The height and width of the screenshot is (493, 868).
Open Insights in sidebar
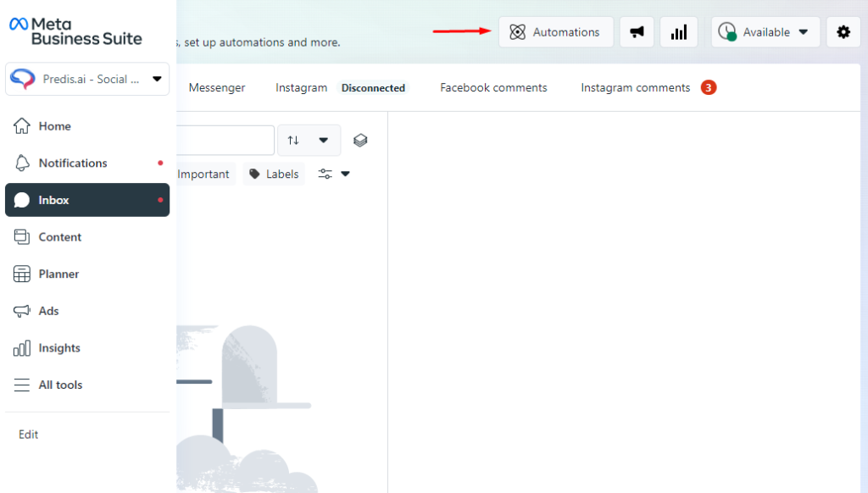pyautogui.click(x=87, y=348)
